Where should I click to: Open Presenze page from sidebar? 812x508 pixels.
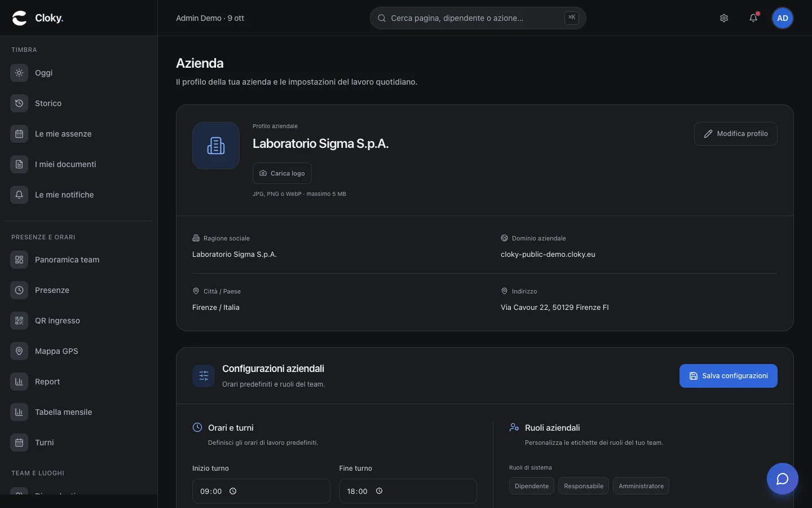(78, 290)
